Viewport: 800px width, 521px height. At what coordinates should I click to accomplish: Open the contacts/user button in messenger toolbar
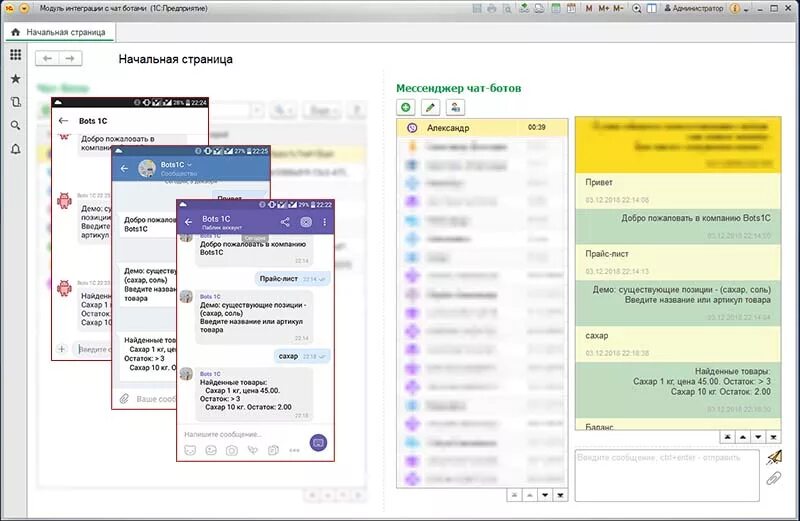point(455,107)
